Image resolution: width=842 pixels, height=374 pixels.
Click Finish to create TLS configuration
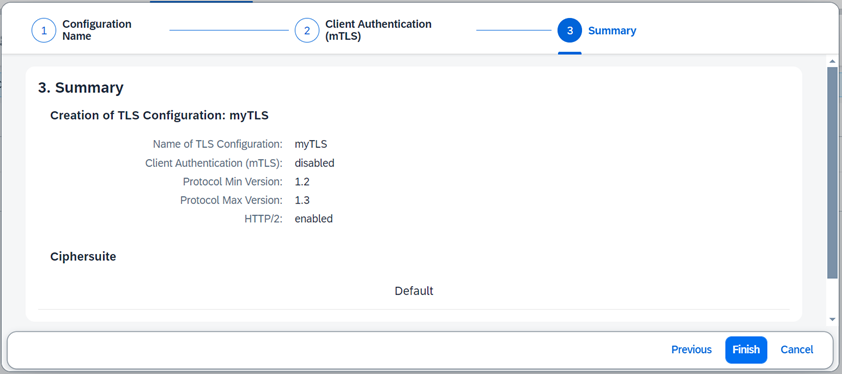pos(746,350)
